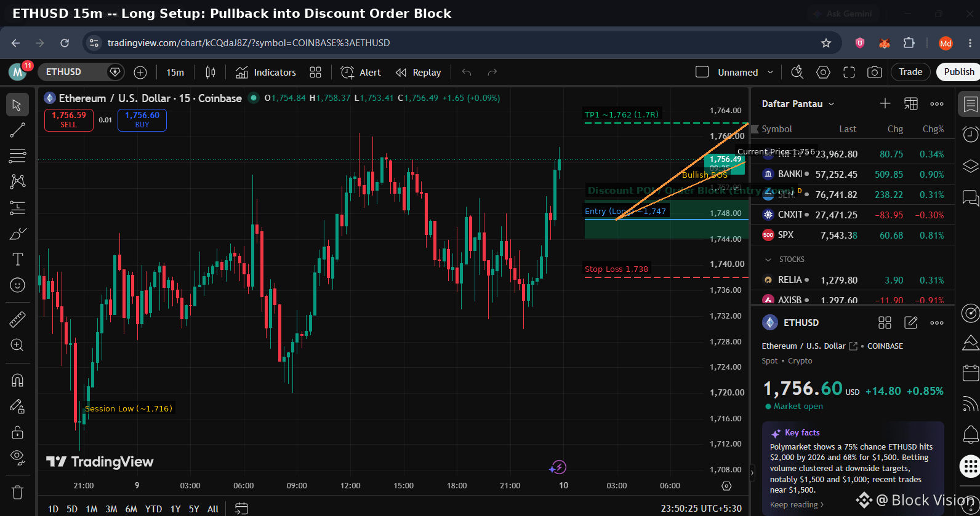The image size is (980, 516).
Task: Open the watchlist advanced view icon
Action: tap(911, 103)
